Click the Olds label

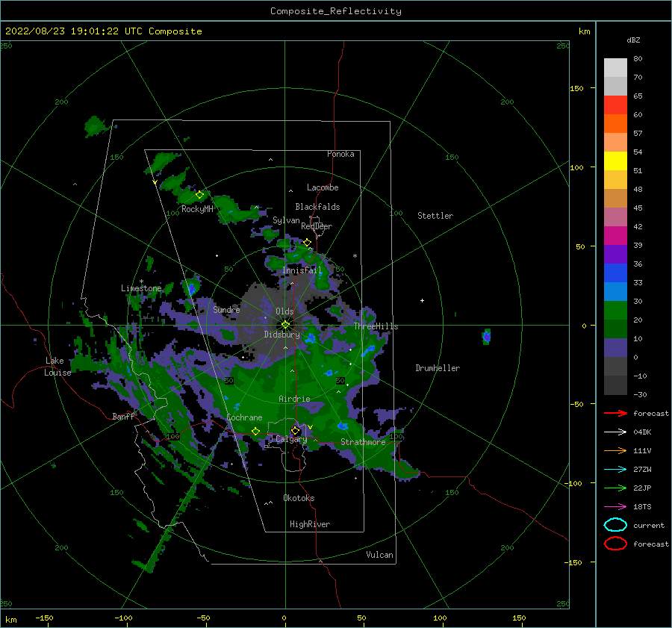coord(284,311)
